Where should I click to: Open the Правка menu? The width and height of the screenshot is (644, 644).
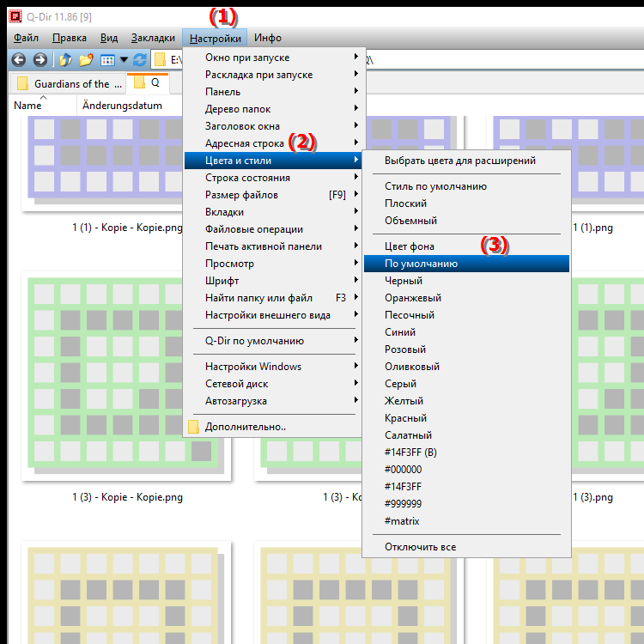click(x=70, y=38)
